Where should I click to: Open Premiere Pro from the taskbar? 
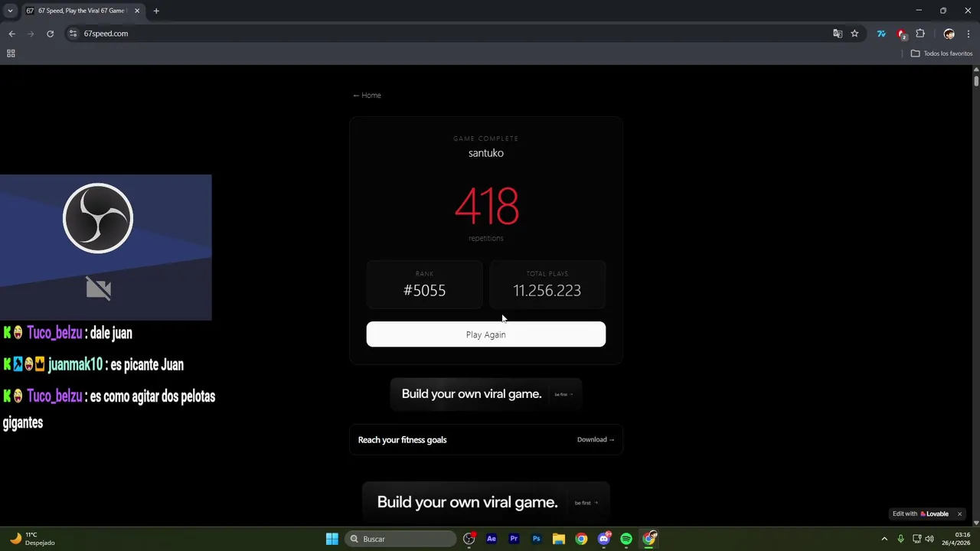[x=514, y=539]
